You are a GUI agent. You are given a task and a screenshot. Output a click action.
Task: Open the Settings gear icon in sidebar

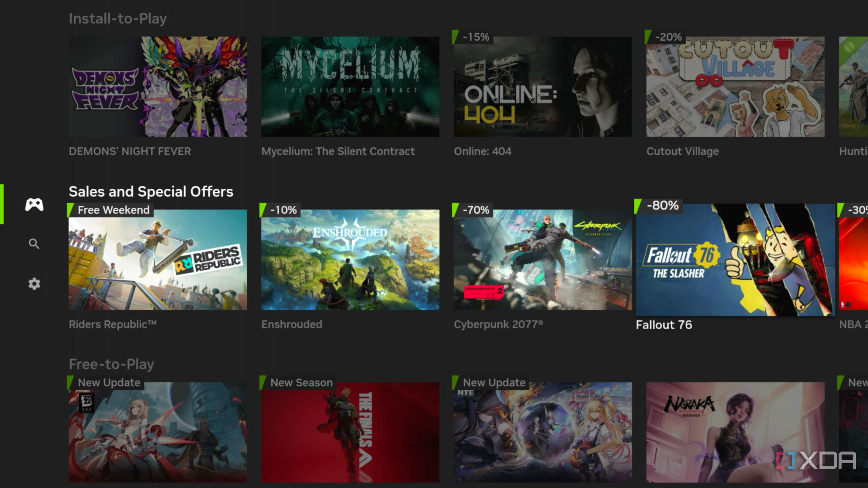pos(34,284)
